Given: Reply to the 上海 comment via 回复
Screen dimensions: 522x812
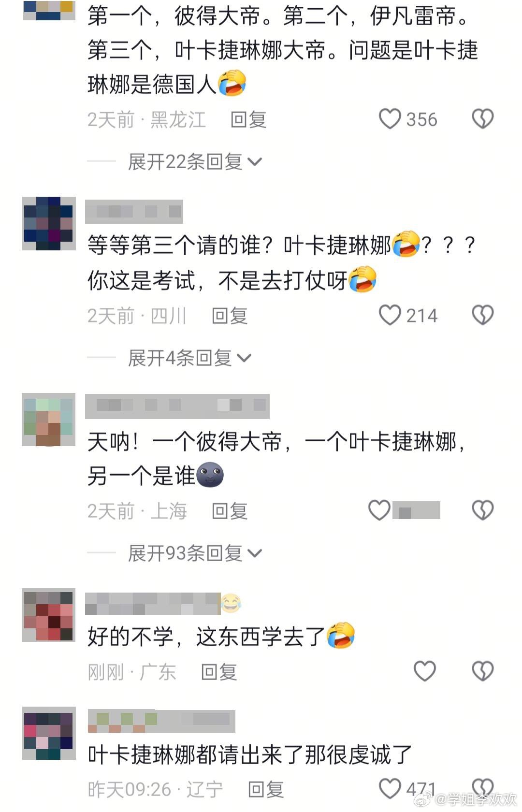Looking at the screenshot, I should (230, 511).
